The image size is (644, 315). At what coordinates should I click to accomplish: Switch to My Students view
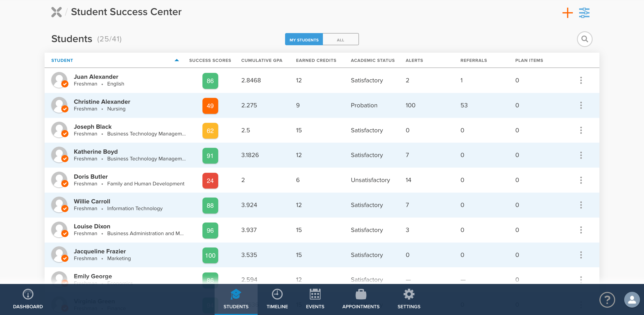point(304,40)
